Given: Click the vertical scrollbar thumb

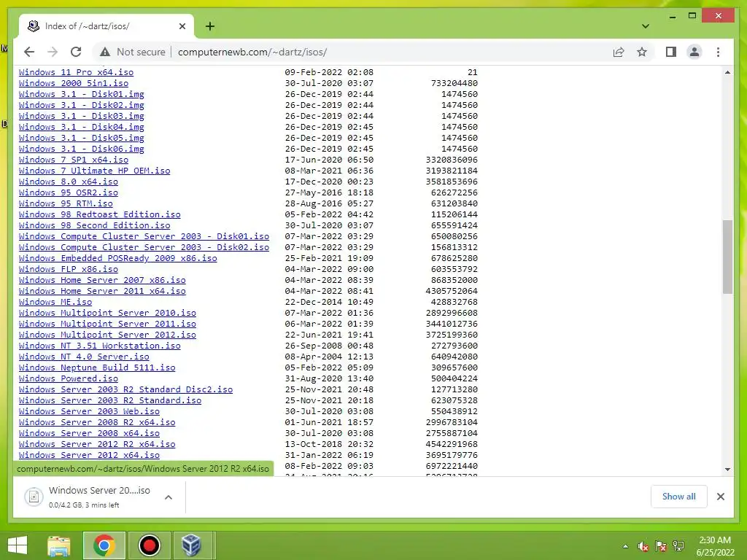Looking at the screenshot, I should 727,257.
